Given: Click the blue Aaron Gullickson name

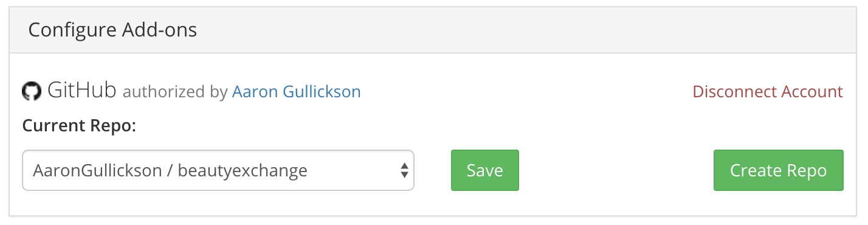Looking at the screenshot, I should coord(297,92).
